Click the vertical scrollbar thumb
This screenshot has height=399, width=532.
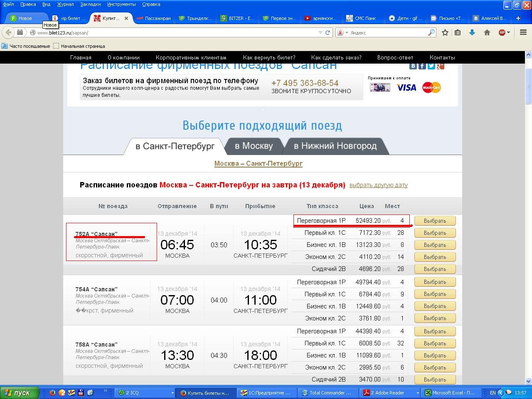(528, 85)
